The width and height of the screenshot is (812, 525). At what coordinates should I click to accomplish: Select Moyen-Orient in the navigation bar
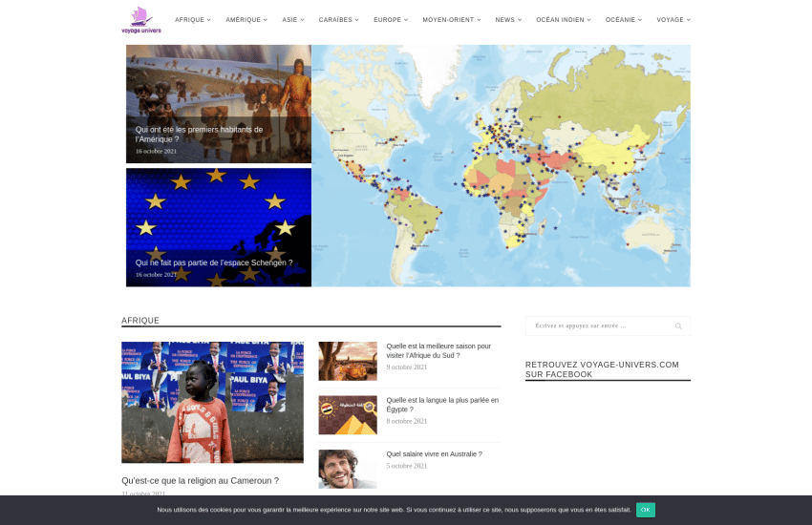[451, 20]
